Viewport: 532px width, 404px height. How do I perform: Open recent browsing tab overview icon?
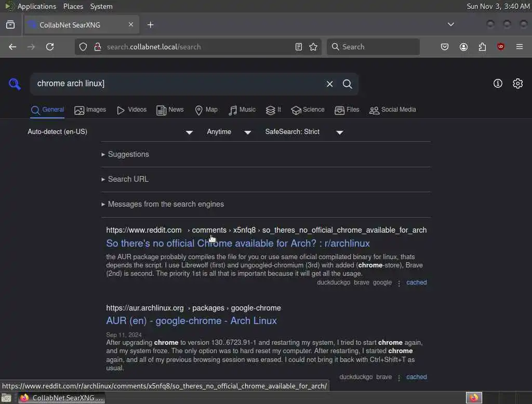point(10,25)
